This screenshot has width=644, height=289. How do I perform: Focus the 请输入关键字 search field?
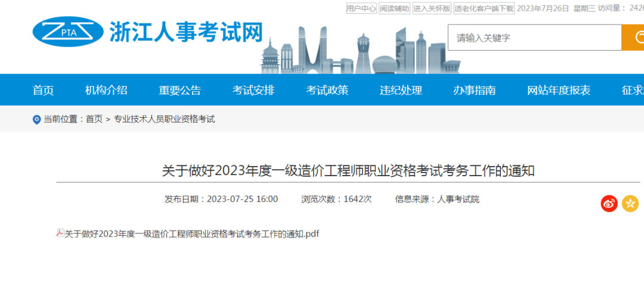click(x=534, y=38)
